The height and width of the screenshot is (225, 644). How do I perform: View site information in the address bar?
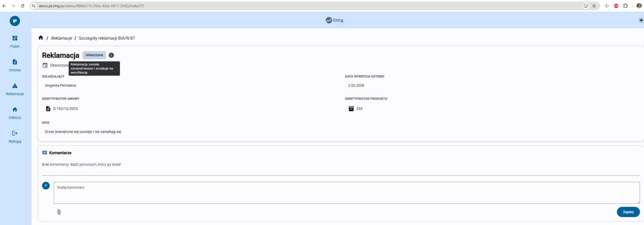[x=34, y=6]
